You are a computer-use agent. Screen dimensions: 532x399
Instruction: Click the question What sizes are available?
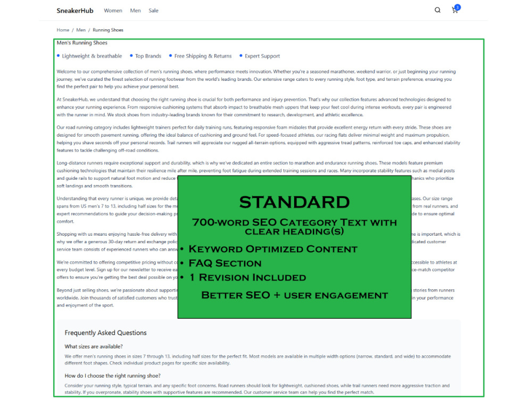[x=94, y=346]
